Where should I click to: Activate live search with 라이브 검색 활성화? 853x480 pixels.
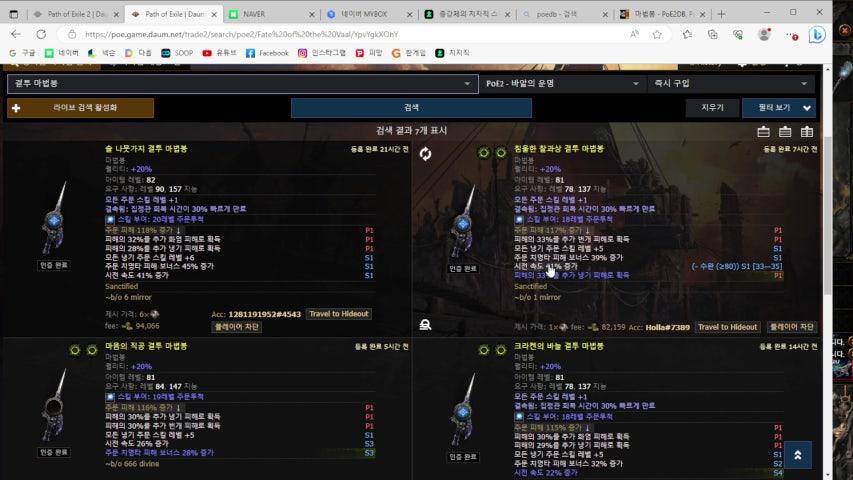(81, 108)
